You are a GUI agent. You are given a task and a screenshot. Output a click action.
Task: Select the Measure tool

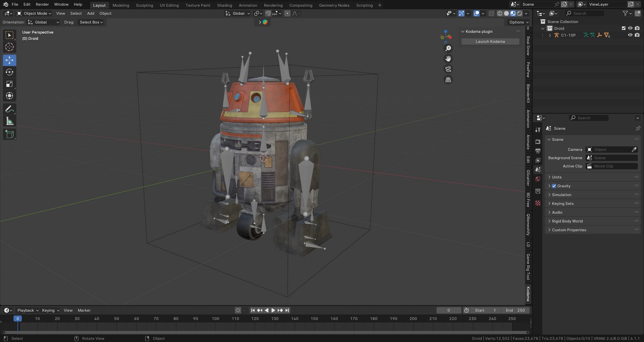pyautogui.click(x=9, y=121)
